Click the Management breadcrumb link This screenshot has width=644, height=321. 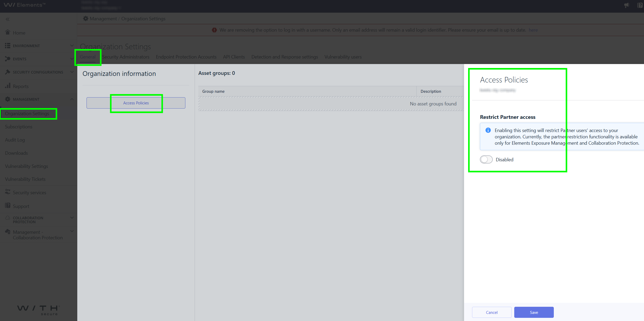[x=103, y=19]
